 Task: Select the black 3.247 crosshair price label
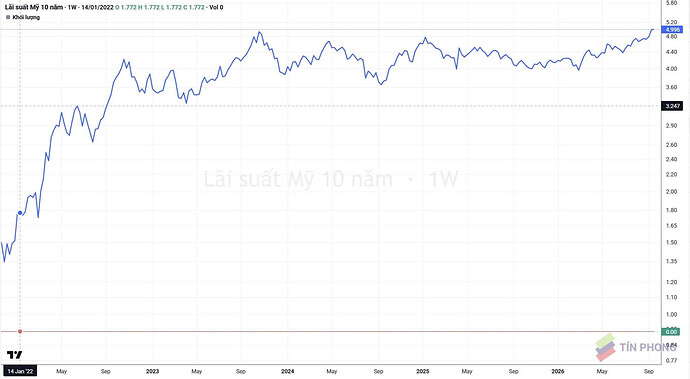click(x=672, y=106)
